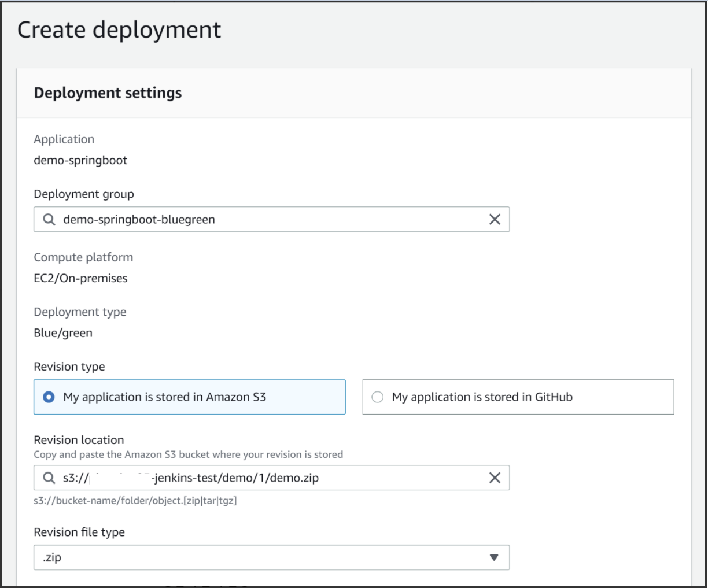708x588 pixels.
Task: Click the Deployment settings section header
Action: (x=108, y=93)
